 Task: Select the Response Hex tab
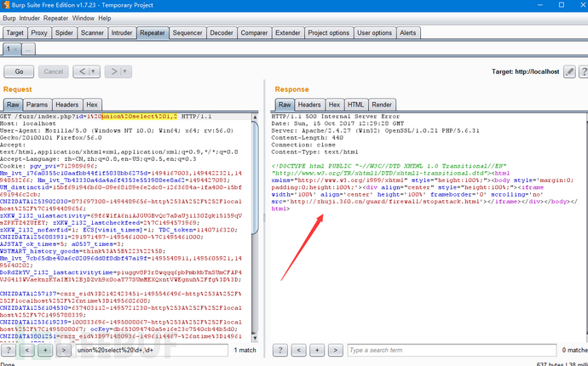tap(335, 105)
